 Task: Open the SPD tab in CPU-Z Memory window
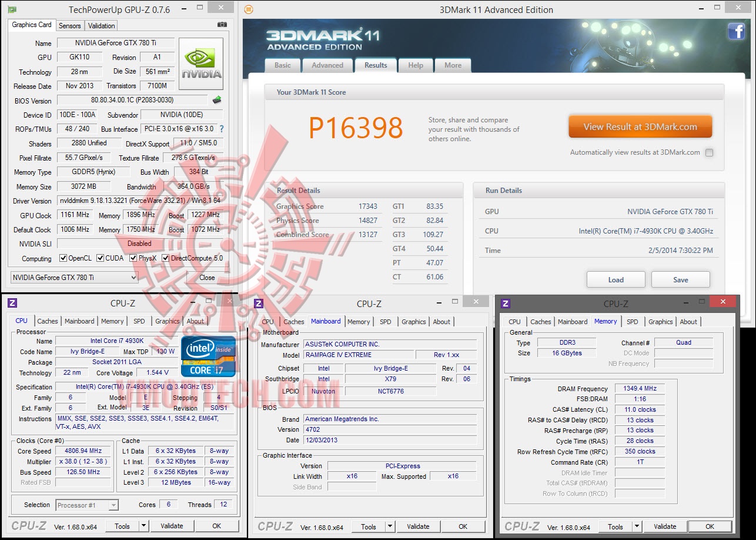(633, 322)
